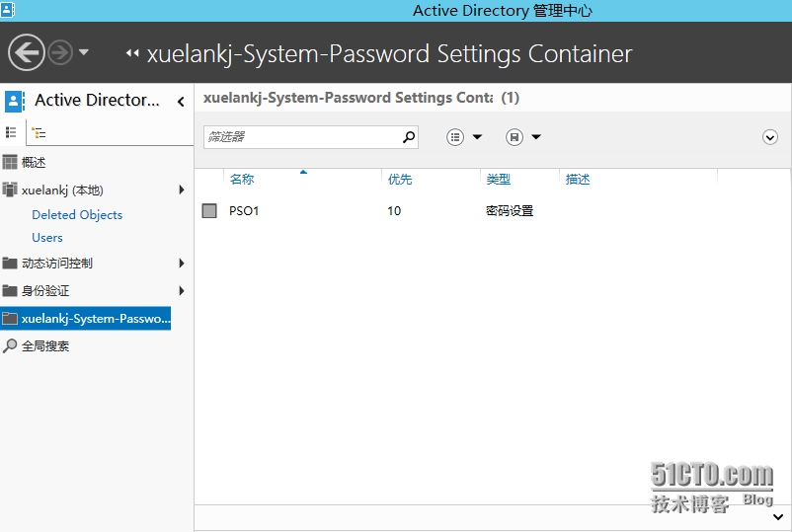Click the 全局搜索 magnifier icon
Viewport: 792px width, 532px height.
(10, 345)
